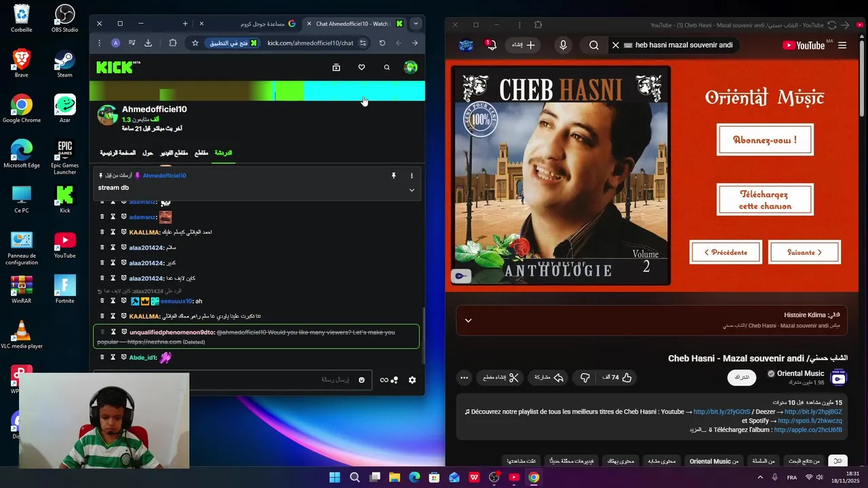The image size is (868, 488).
Task: Click the channel points icon near gear
Action: click(395, 380)
